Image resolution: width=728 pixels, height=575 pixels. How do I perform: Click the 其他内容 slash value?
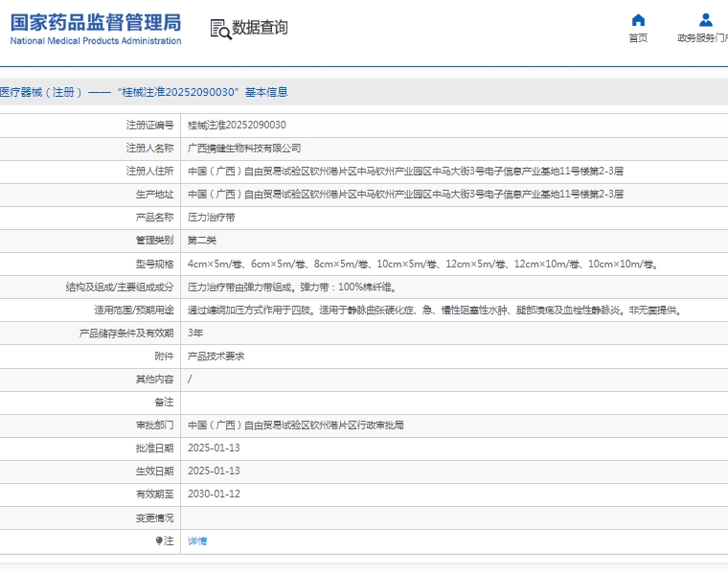(190, 379)
